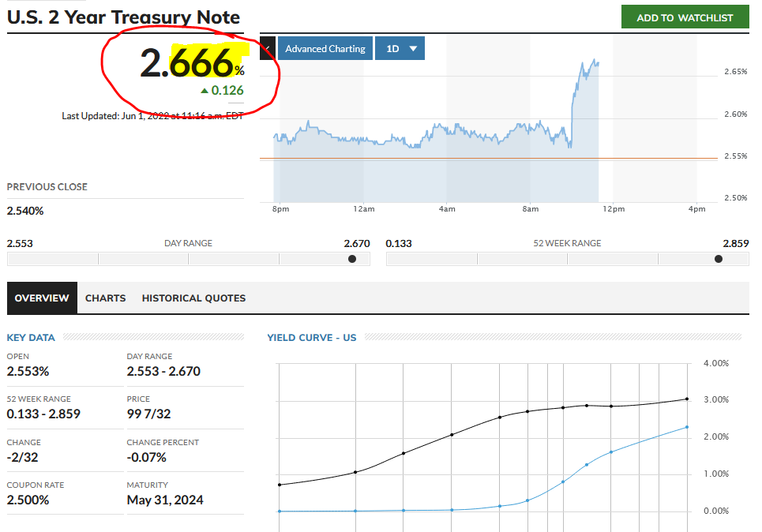Open the CHARTS tab
Viewport: 762px width, 532px height.
[106, 298]
